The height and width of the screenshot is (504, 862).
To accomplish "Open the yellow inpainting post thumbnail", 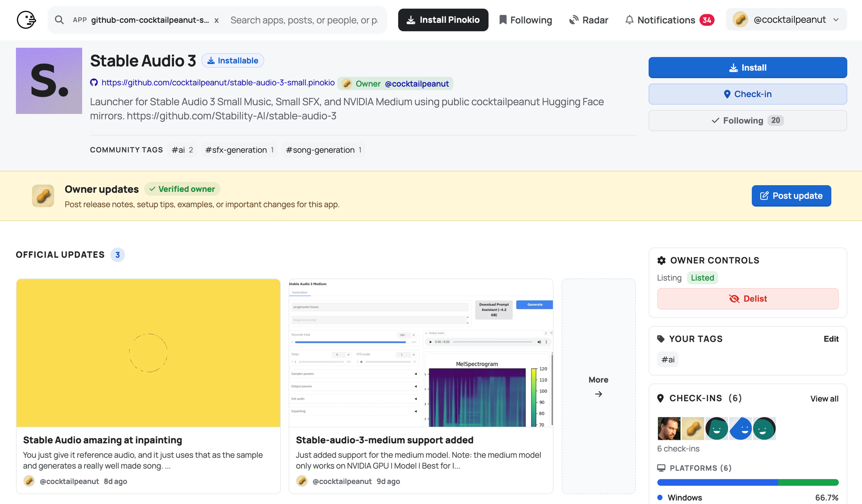I will coord(148,353).
